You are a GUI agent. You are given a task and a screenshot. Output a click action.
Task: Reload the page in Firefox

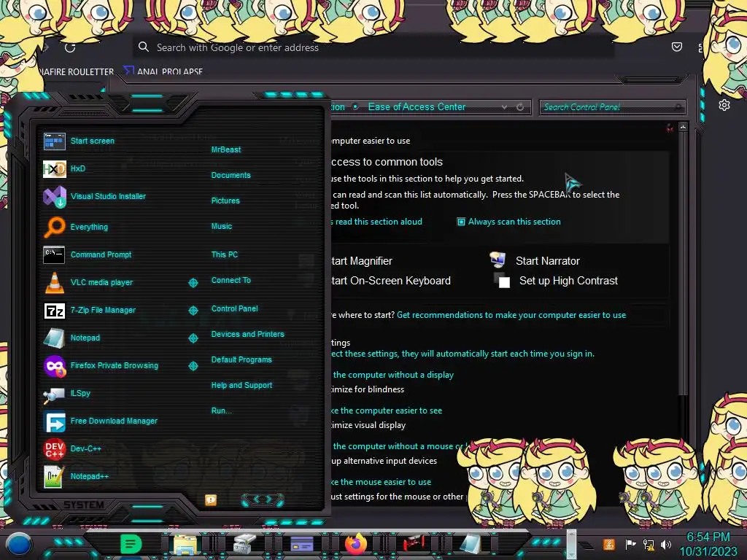point(70,47)
